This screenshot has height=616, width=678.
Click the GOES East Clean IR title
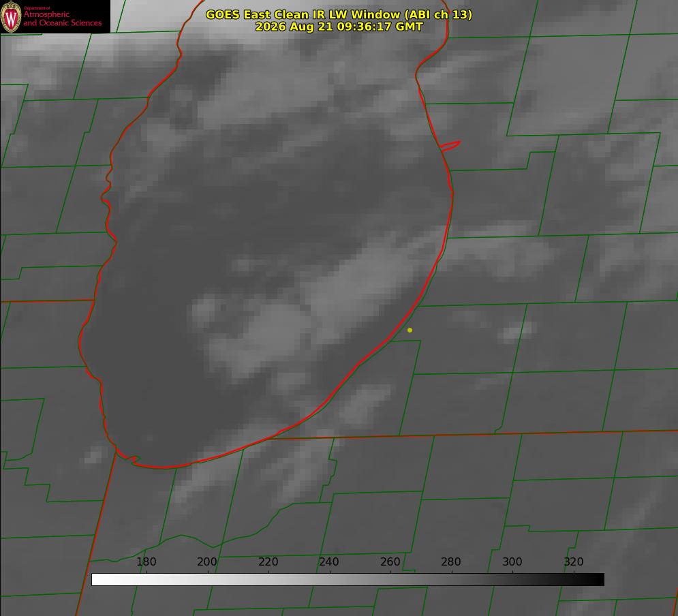click(x=339, y=14)
